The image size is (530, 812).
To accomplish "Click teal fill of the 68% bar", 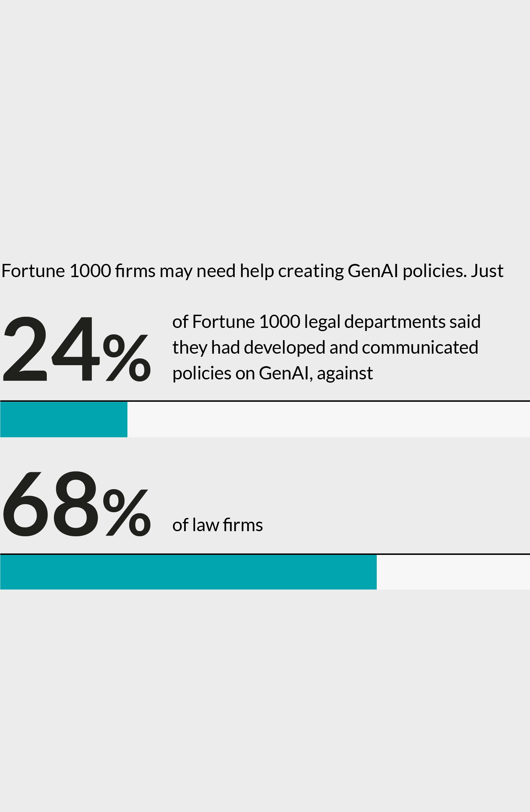I will click(188, 572).
